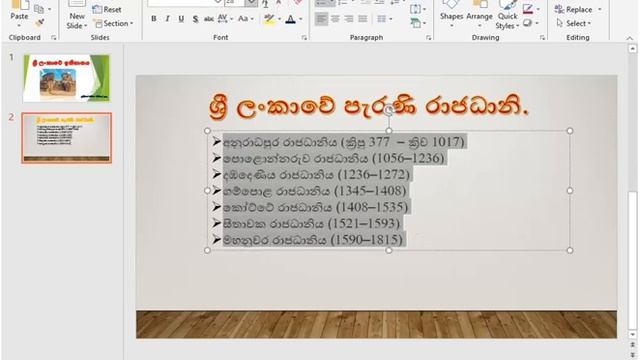Select slide 2 thumbnail

(66, 138)
